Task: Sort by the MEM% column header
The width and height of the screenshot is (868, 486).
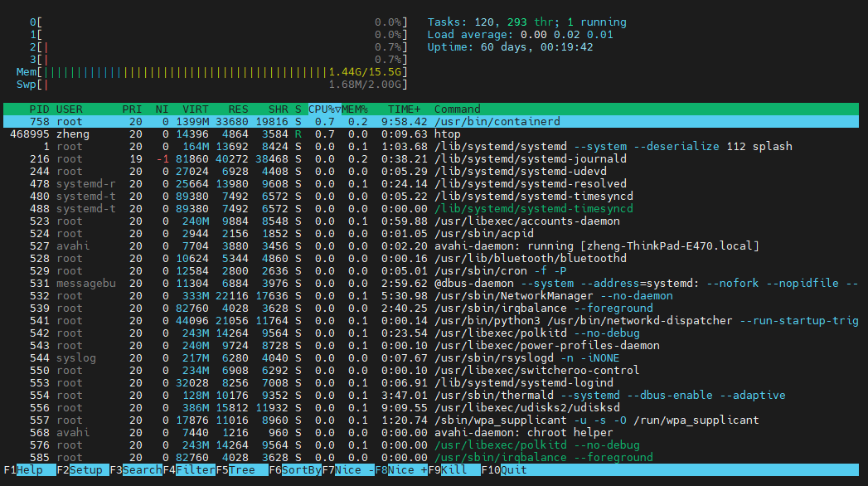Action: (355, 109)
